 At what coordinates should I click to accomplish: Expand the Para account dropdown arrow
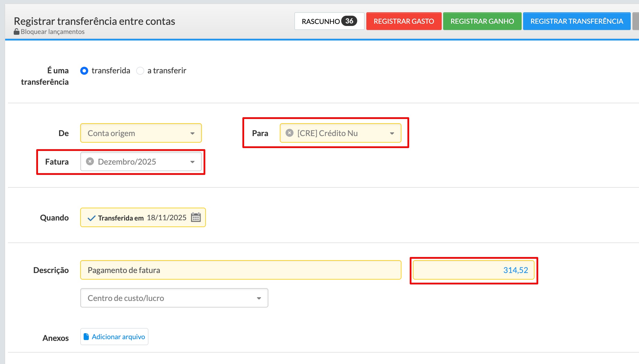(392, 133)
